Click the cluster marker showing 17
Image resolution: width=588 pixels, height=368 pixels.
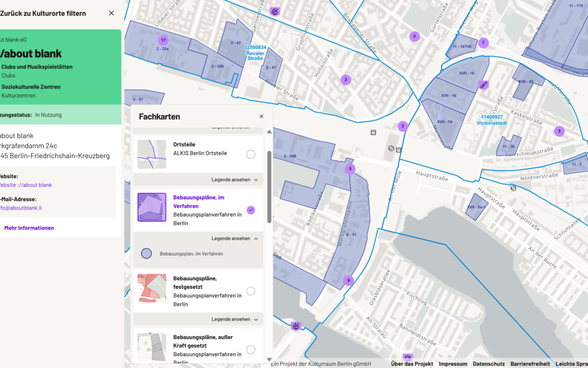[163, 40]
